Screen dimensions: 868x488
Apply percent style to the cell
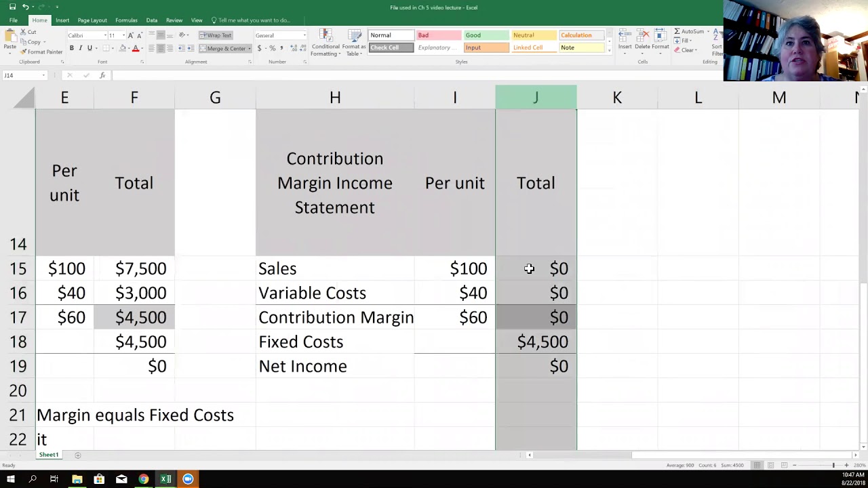273,48
